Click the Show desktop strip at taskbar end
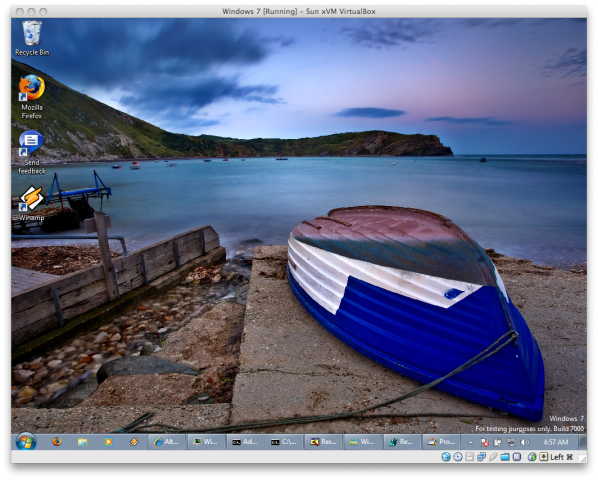 (x=583, y=442)
